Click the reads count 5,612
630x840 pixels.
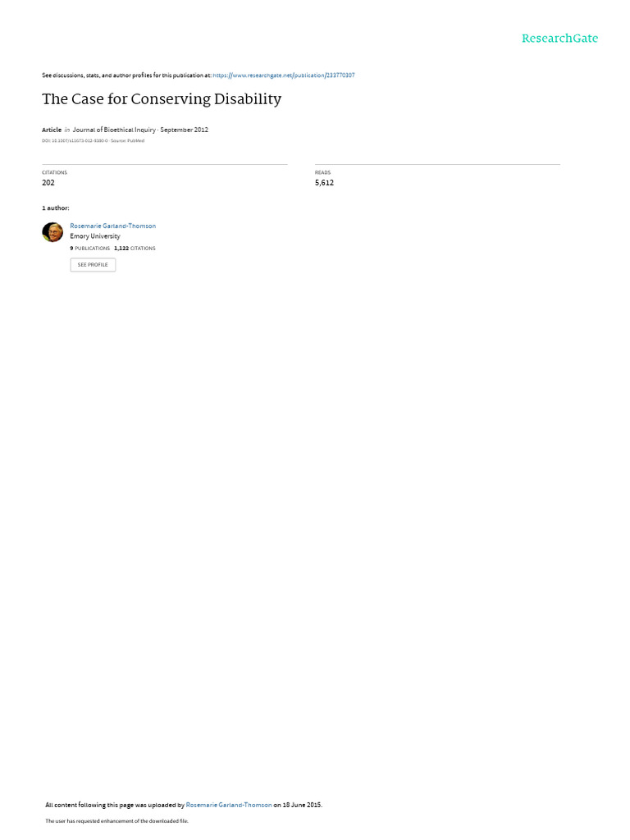[x=324, y=183]
